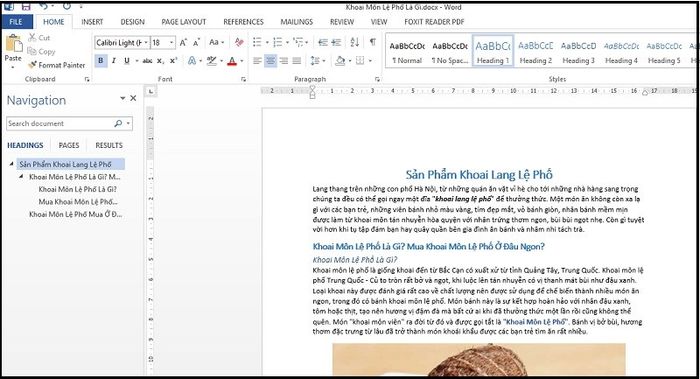The image size is (700, 379).
Task: Click the Clear All Formatting eraser icon
Action: tap(239, 42)
